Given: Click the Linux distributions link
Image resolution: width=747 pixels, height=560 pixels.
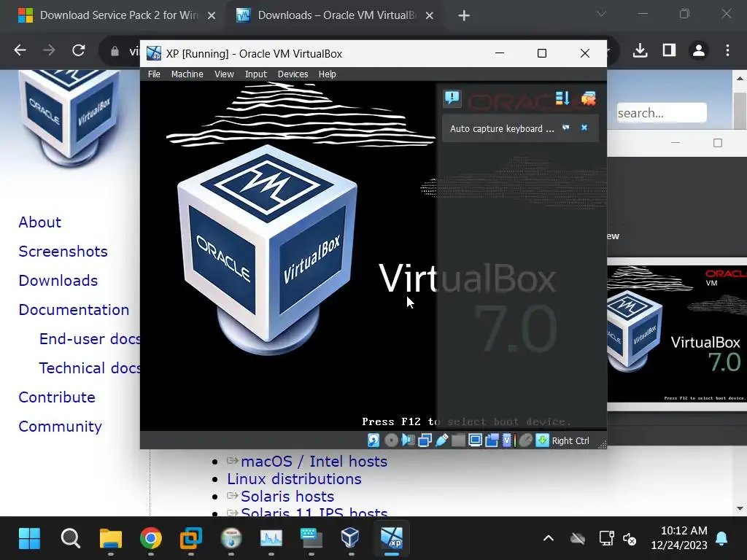Looking at the screenshot, I should tap(294, 479).
